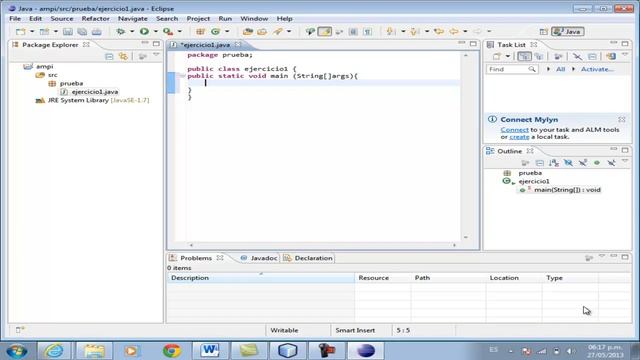This screenshot has width=640, height=360.
Task: Run the program with green Run button
Action: [x=144, y=31]
